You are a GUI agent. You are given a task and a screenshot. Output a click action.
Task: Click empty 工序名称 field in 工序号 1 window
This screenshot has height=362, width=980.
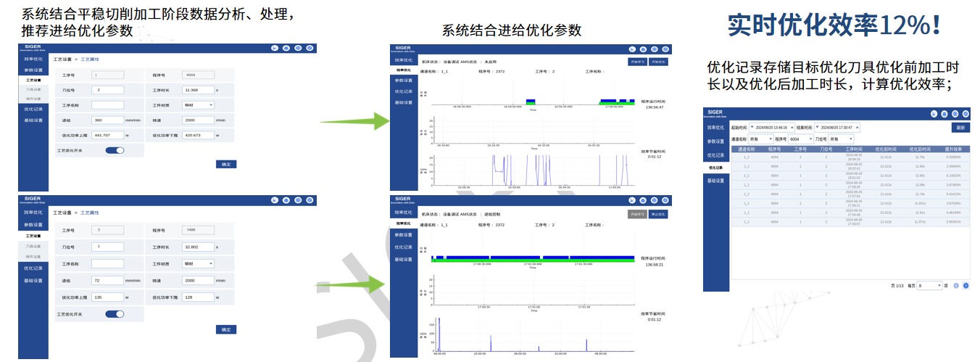(x=108, y=104)
